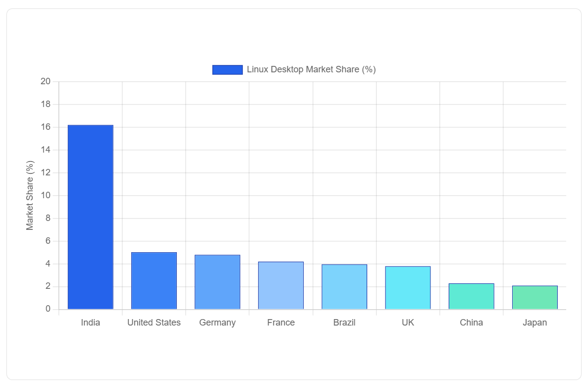
Task: Toggle the Linux Desktop Market Share legend swatch
Action: 227,70
